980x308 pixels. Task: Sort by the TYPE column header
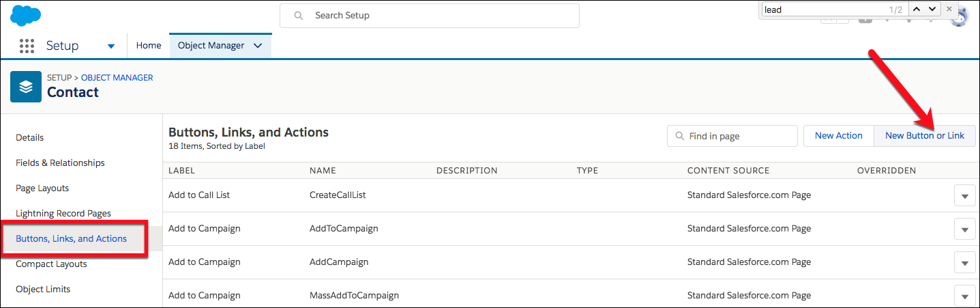587,171
